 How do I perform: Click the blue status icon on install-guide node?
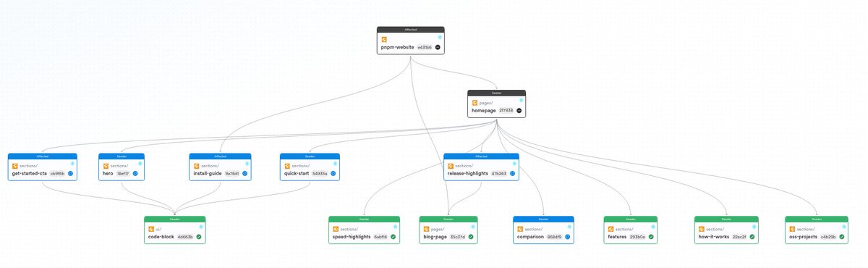pyautogui.click(x=245, y=174)
